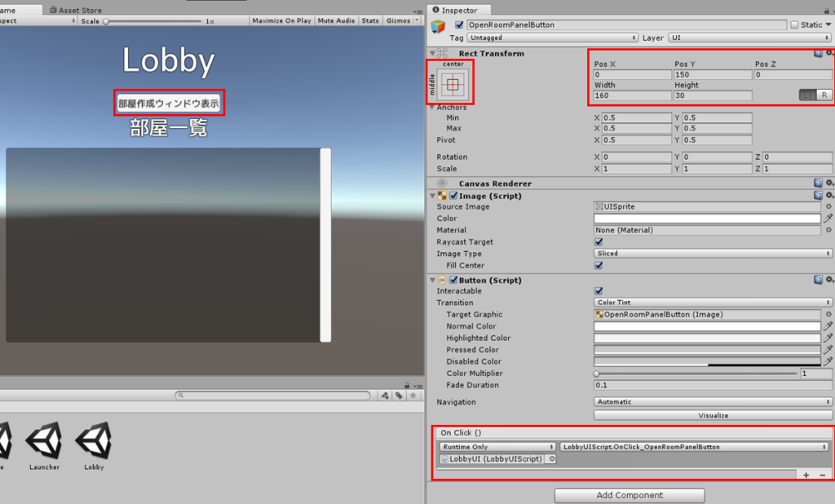Click the object picker circle for Source Image
The image size is (835, 504).
[x=828, y=207]
